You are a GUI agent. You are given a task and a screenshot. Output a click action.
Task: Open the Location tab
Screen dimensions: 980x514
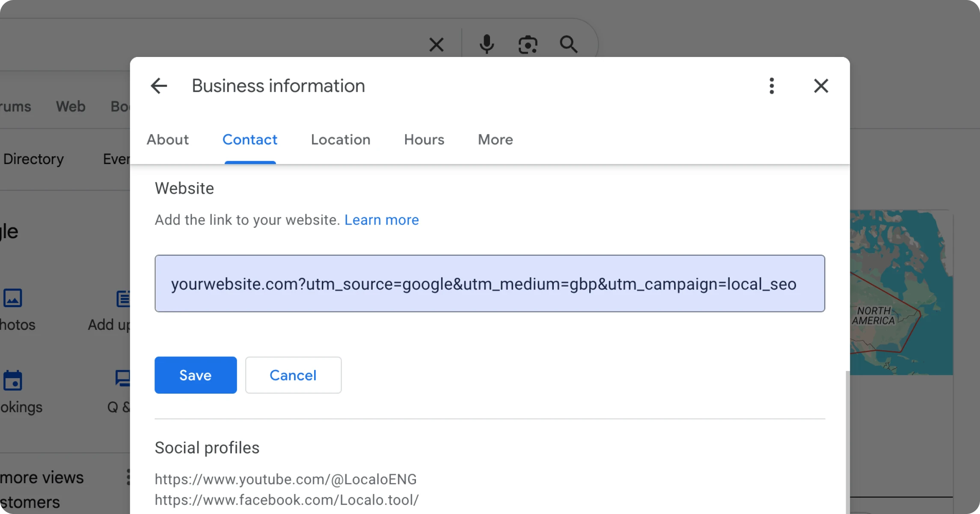(x=340, y=140)
